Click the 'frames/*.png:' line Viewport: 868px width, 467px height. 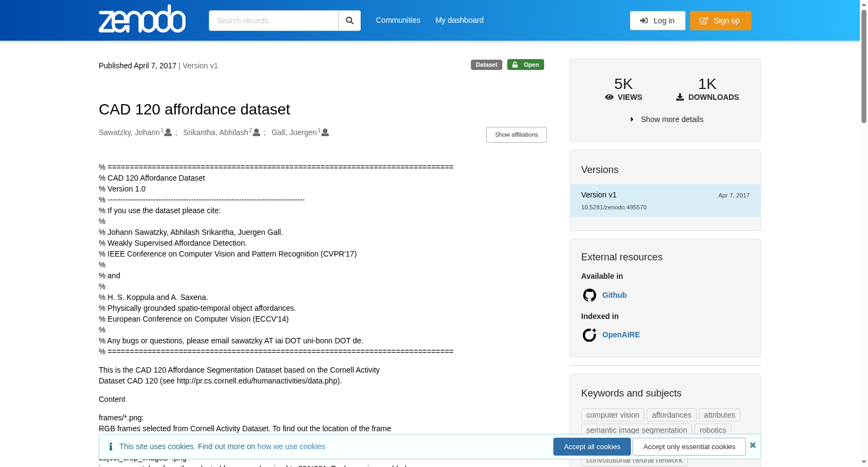point(121,418)
